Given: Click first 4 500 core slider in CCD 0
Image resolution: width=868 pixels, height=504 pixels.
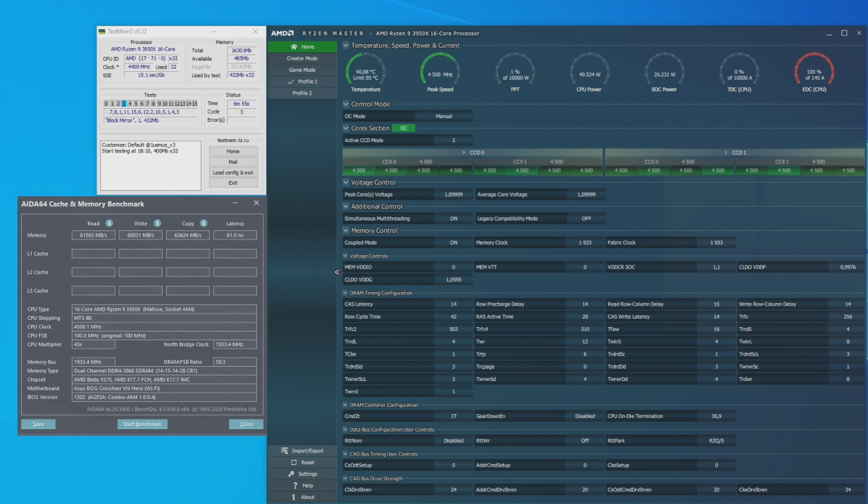Looking at the screenshot, I should [x=359, y=171].
